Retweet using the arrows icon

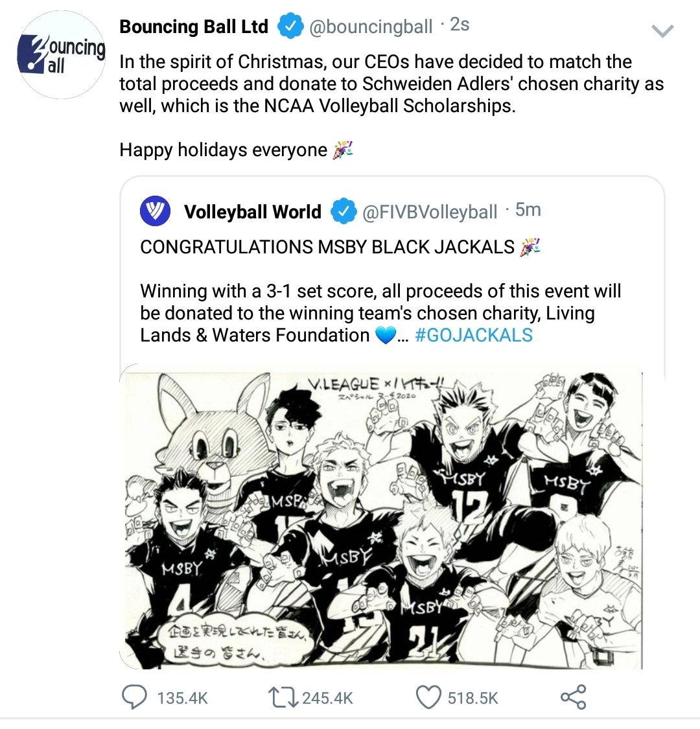[283, 697]
